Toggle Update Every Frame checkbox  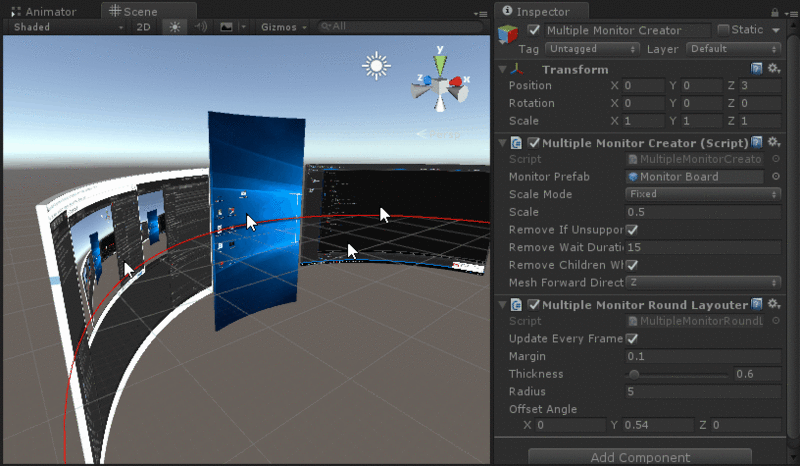(x=632, y=338)
